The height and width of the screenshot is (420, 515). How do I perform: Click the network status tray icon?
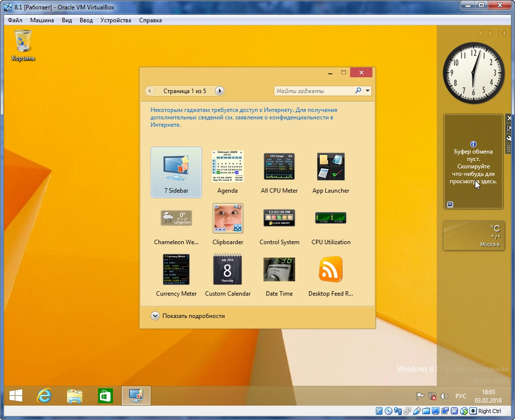(x=432, y=396)
